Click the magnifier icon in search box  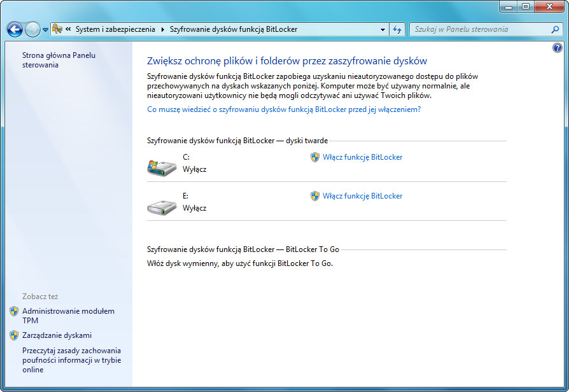click(555, 29)
